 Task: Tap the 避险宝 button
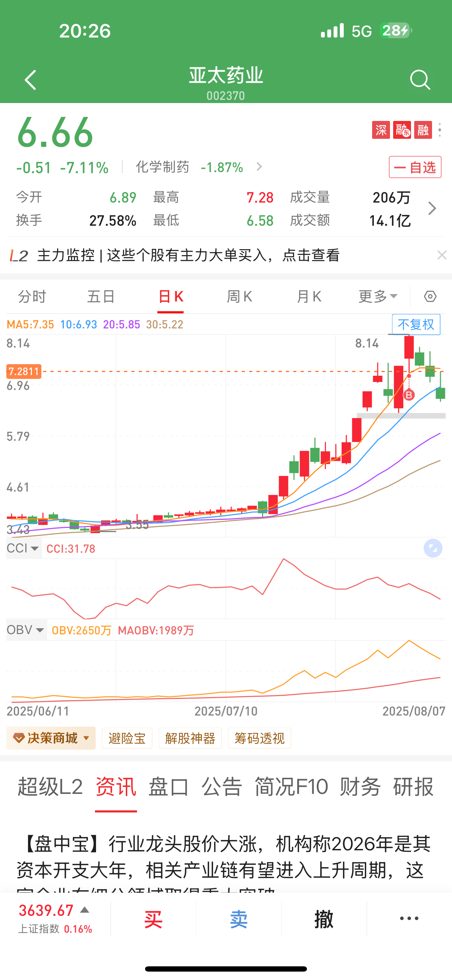coord(127,738)
